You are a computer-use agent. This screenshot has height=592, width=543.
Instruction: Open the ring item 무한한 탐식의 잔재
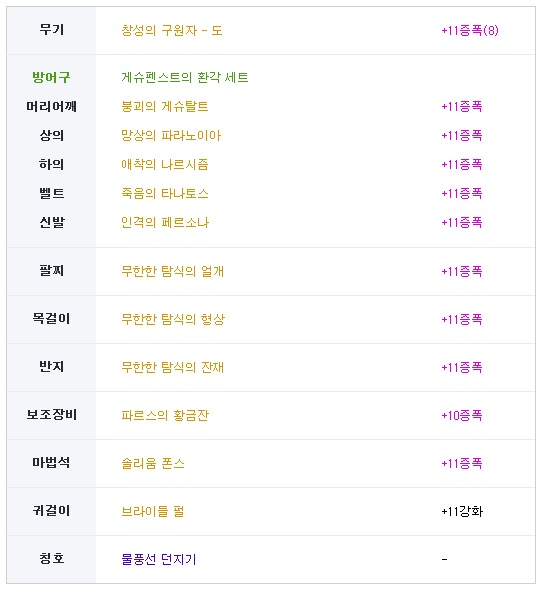(173, 367)
